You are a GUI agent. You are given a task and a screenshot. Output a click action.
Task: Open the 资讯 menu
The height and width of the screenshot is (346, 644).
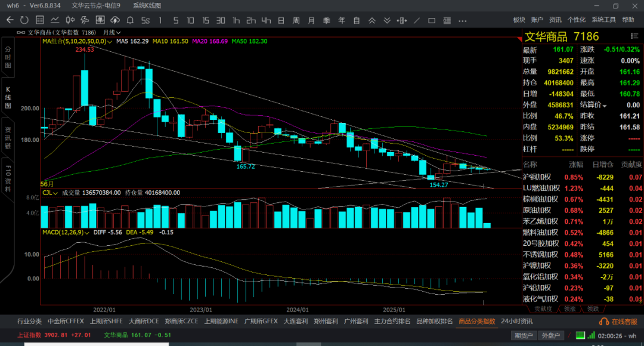tap(555, 20)
